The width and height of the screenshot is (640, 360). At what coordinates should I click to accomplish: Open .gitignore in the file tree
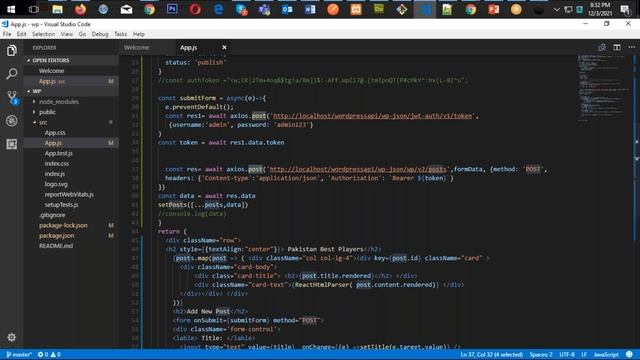pos(52,215)
